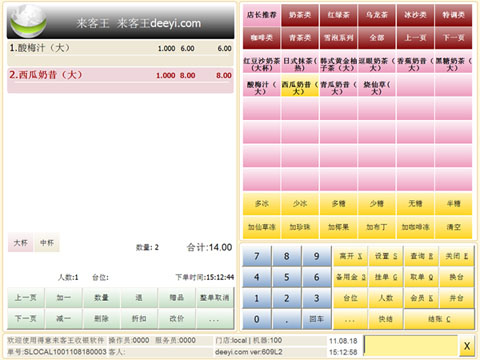
Task: Click 离开 X button
Action: pos(350,256)
